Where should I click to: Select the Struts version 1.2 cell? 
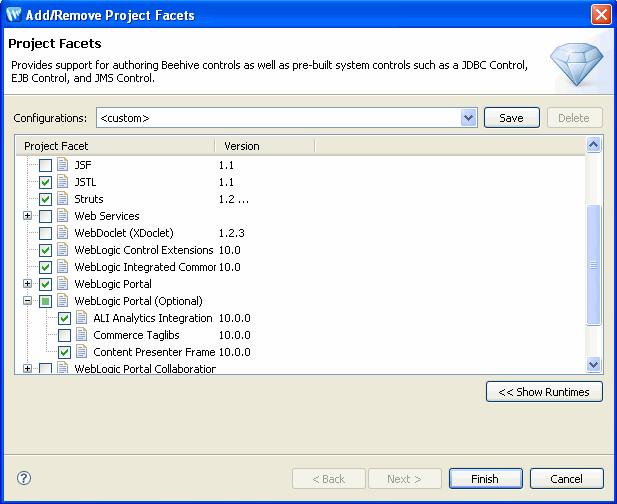[234, 199]
